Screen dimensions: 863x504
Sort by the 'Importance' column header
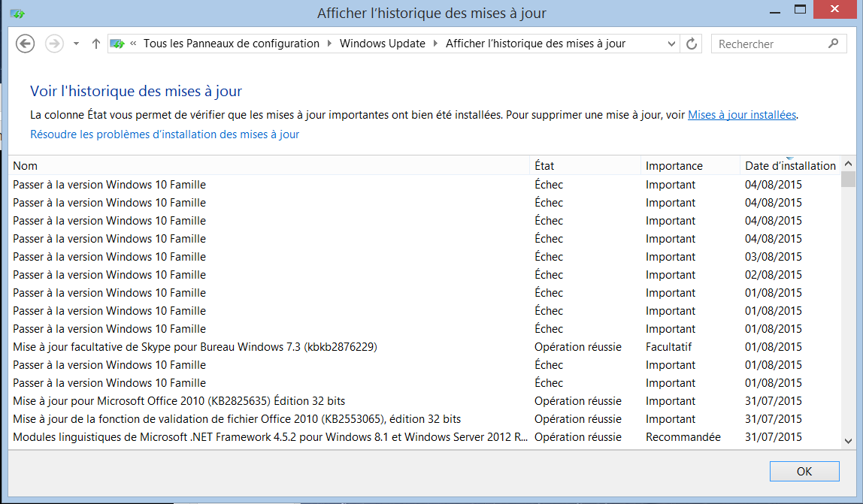690,165
